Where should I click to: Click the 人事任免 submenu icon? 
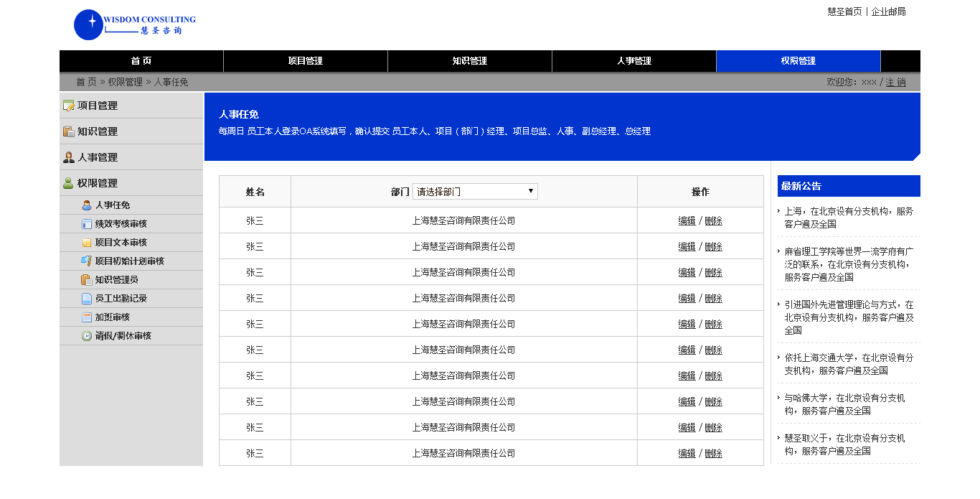[87, 205]
